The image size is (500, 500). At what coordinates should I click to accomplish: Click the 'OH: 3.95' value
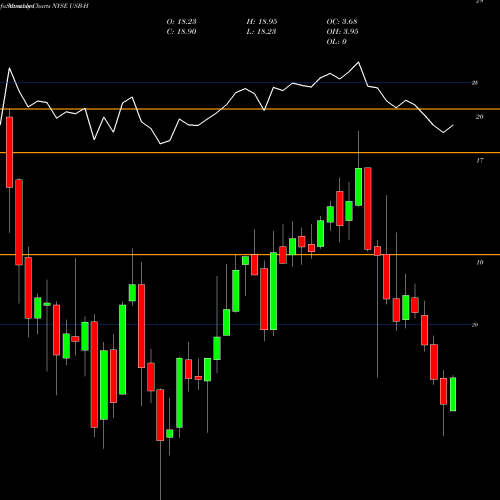(342, 32)
